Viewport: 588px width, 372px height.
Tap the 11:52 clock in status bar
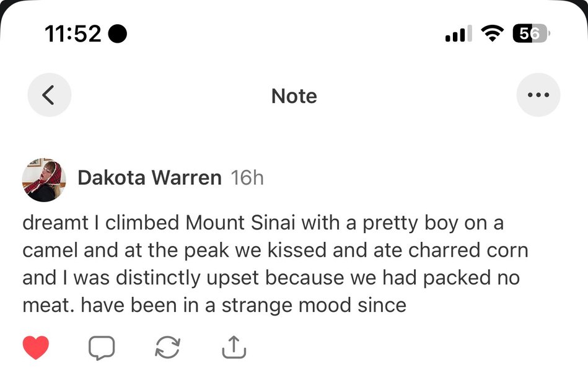point(73,33)
